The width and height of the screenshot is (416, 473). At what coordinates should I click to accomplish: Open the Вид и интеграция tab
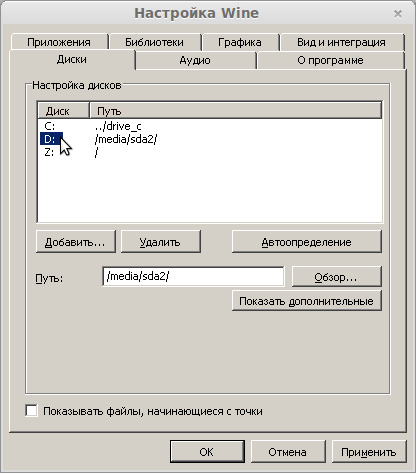pyautogui.click(x=342, y=42)
